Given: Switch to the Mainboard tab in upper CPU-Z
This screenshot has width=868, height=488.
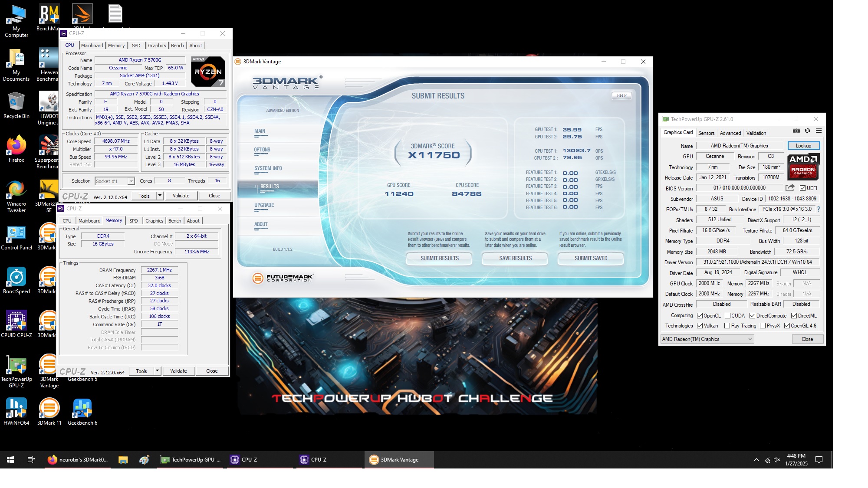Looking at the screenshot, I should click(x=92, y=46).
